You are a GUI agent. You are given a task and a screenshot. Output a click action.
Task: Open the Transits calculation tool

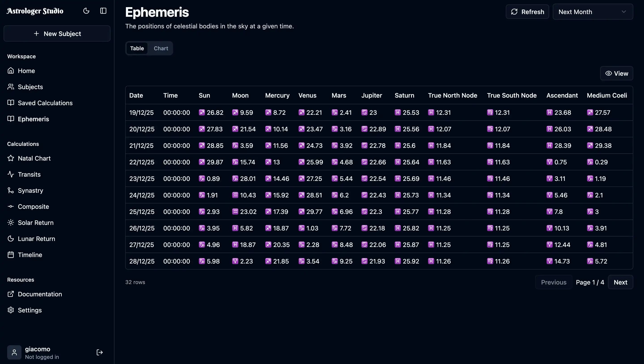point(29,174)
